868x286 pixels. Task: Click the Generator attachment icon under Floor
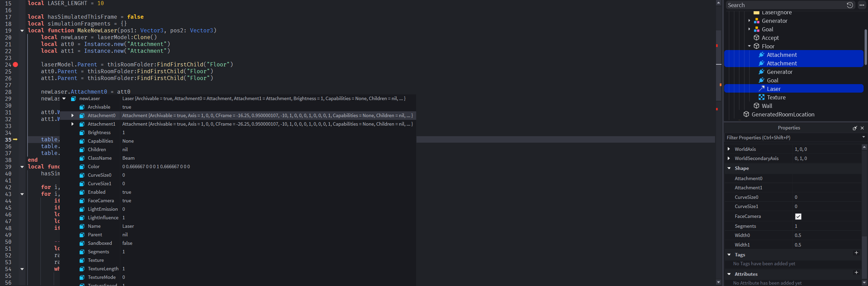click(762, 71)
